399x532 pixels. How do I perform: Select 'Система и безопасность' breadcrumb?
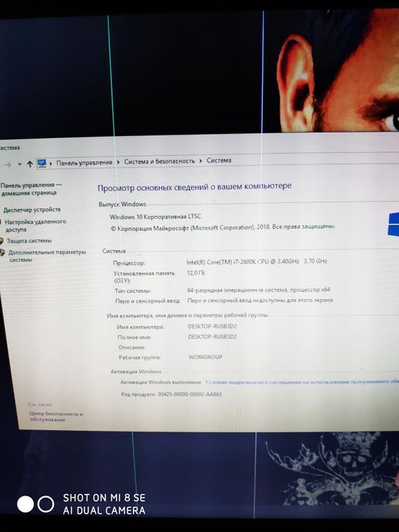pos(160,161)
